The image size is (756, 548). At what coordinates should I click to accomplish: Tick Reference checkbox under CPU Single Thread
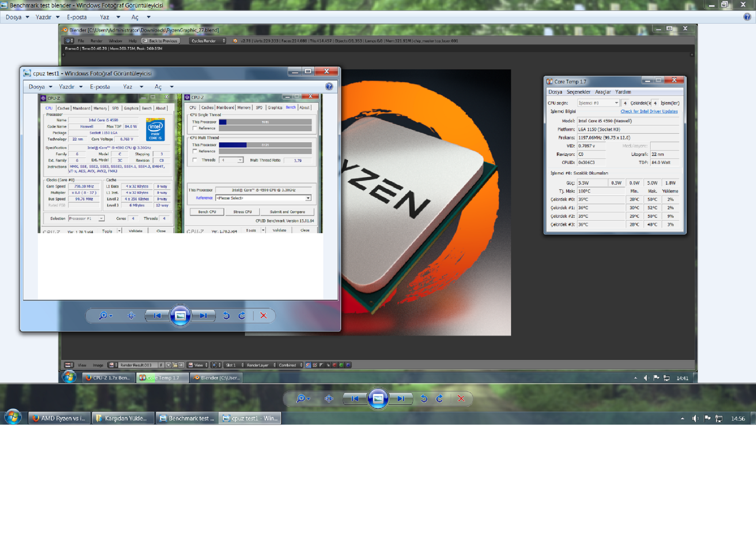pyautogui.click(x=195, y=128)
